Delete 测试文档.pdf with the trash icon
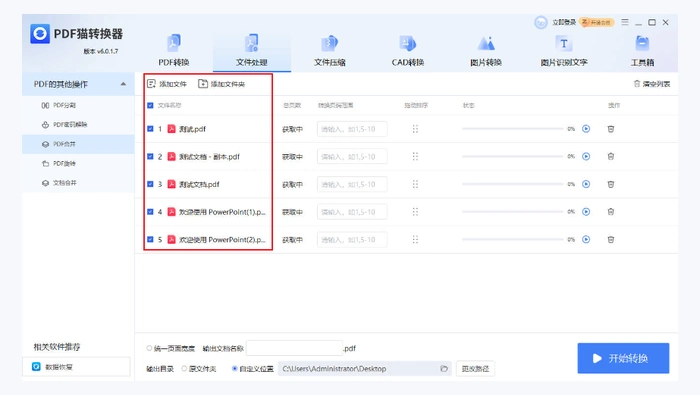 611,184
